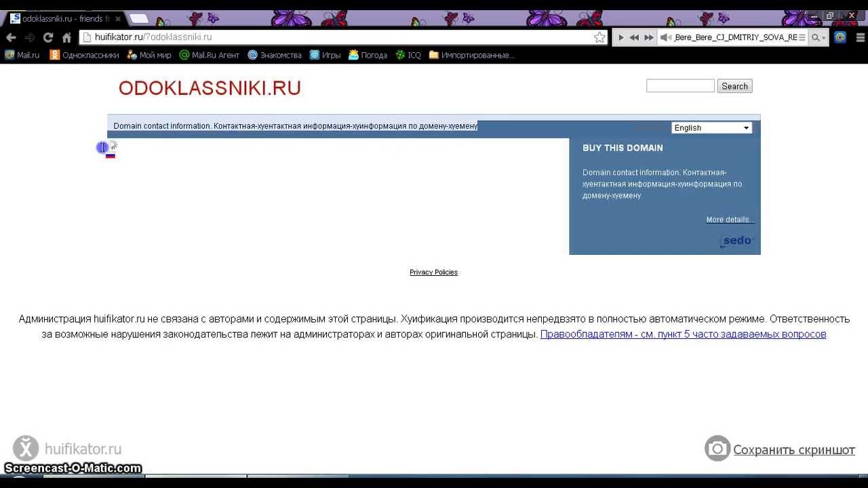
Task: Click the site search input field
Action: (680, 86)
